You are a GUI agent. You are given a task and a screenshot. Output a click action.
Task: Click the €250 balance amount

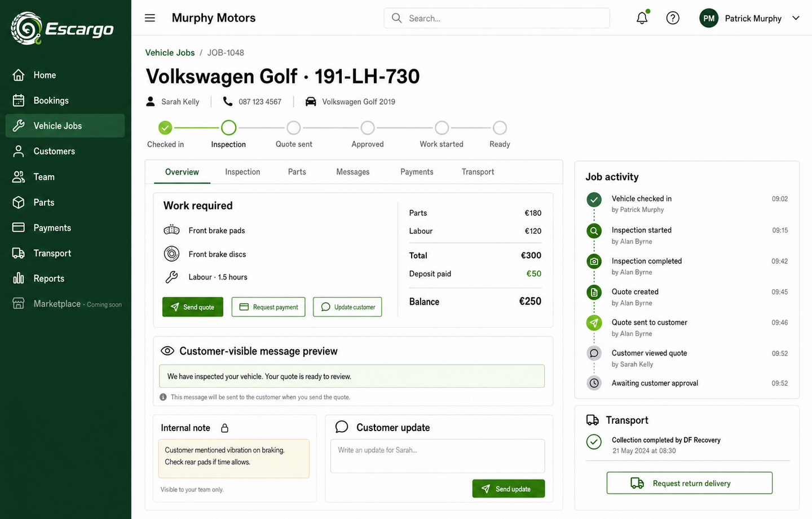(x=530, y=301)
